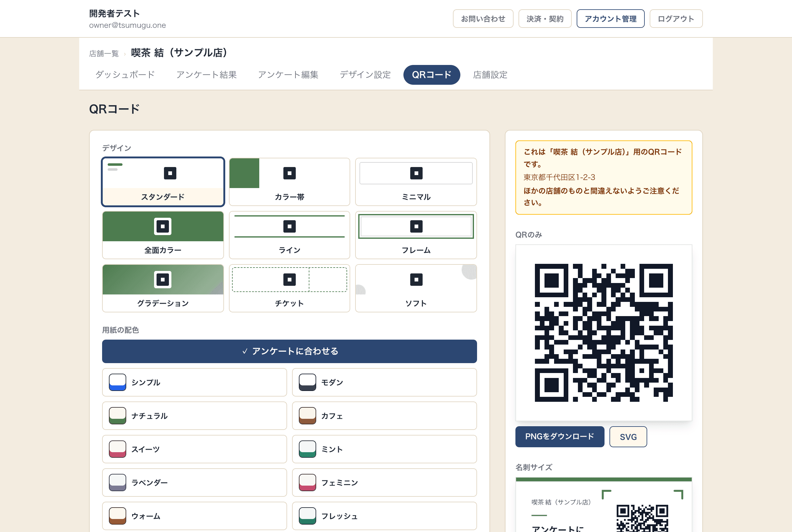Choose the ナチュラル green palette
This screenshot has width=792, height=532.
click(194, 416)
